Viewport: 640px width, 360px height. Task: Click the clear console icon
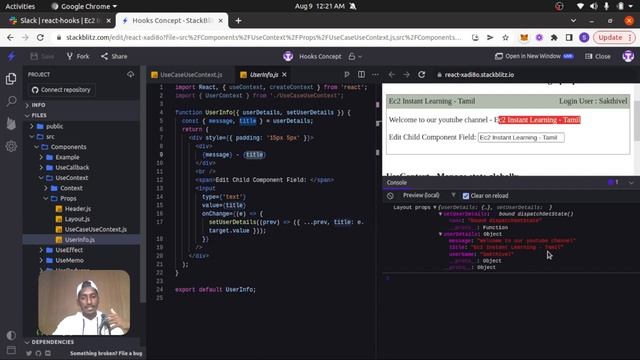[391, 196]
